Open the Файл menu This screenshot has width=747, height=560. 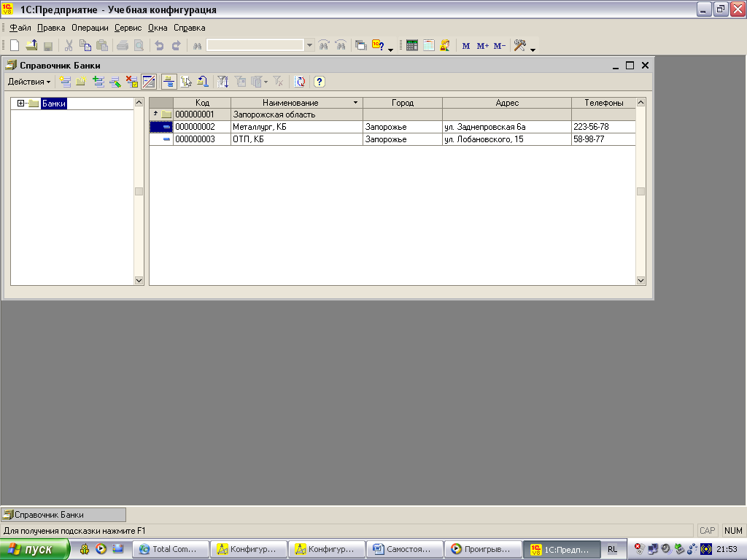pyautogui.click(x=20, y=28)
